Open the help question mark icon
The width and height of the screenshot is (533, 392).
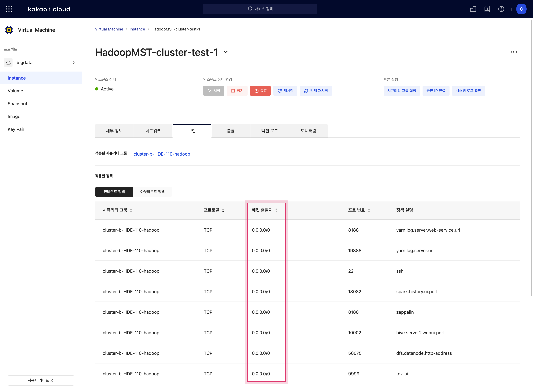click(x=501, y=9)
